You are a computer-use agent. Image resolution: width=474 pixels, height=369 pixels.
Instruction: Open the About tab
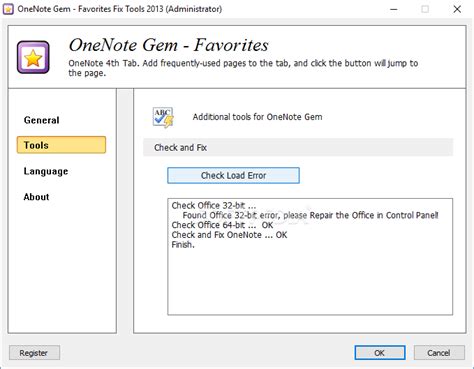36,197
